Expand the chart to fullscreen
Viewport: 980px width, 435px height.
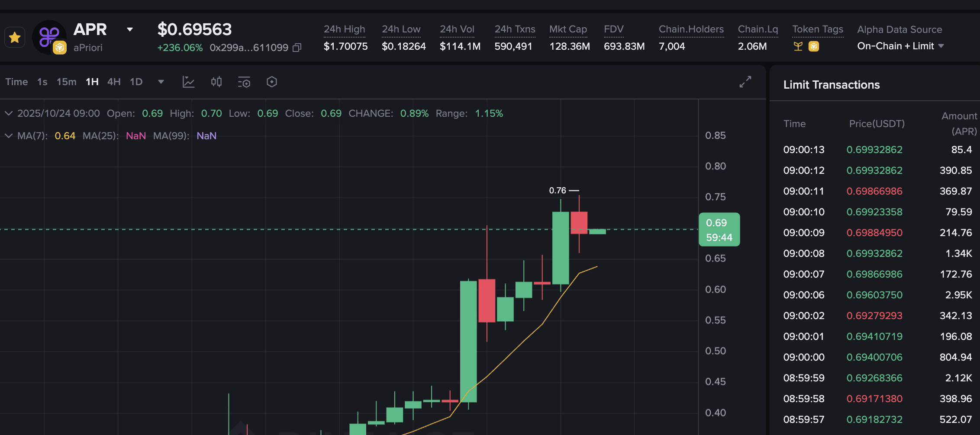click(x=745, y=82)
